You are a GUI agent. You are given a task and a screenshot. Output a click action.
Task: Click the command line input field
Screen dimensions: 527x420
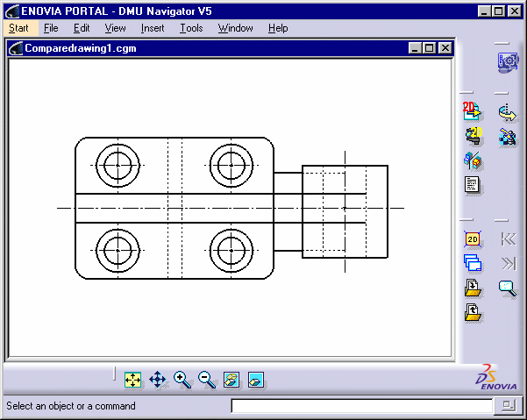pos(361,406)
